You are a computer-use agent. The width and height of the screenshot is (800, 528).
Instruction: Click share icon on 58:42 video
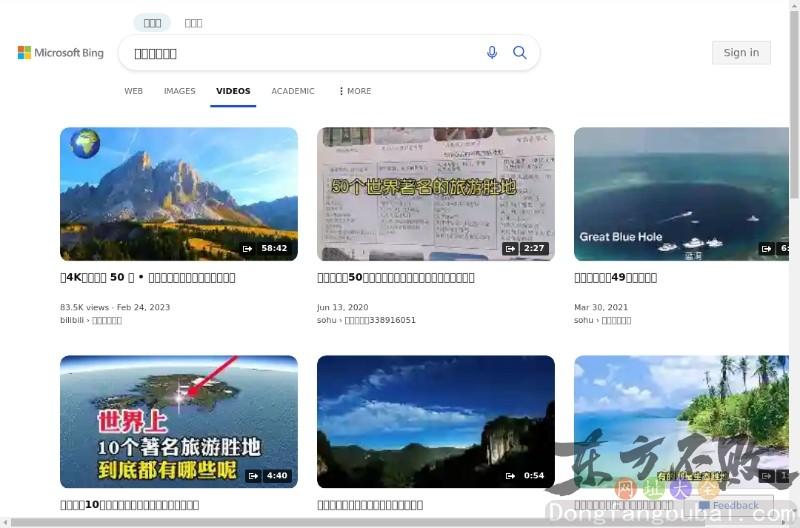click(x=247, y=248)
